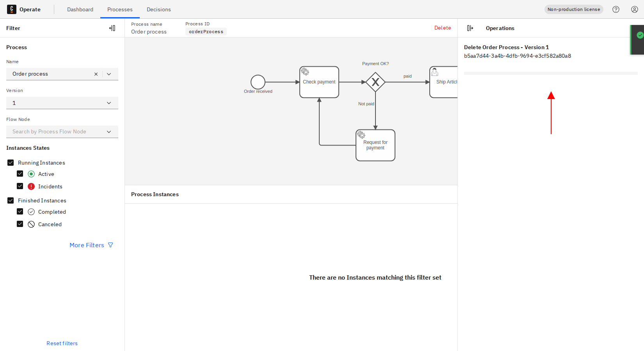
Task: Expand the process Name dropdown
Action: pyautogui.click(x=109, y=74)
